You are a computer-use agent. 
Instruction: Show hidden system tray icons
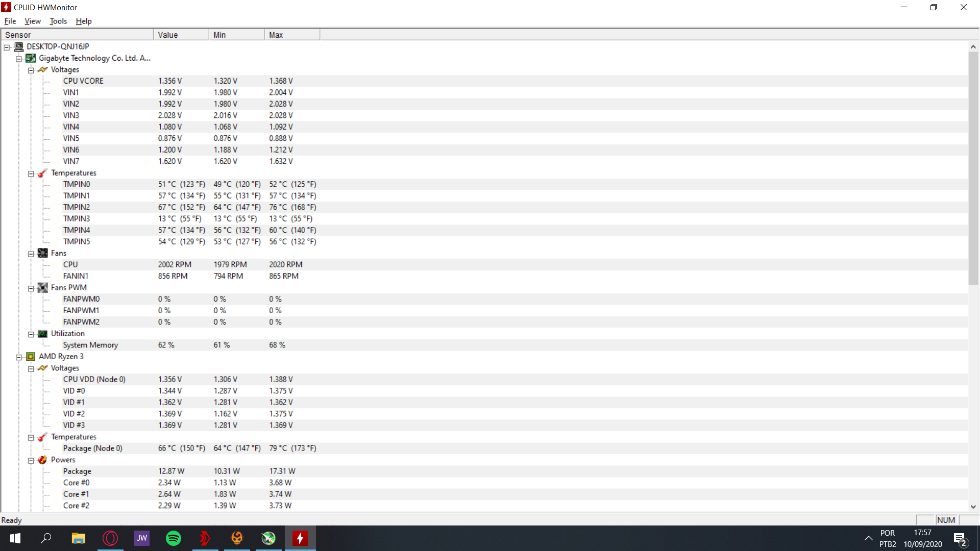[868, 538]
